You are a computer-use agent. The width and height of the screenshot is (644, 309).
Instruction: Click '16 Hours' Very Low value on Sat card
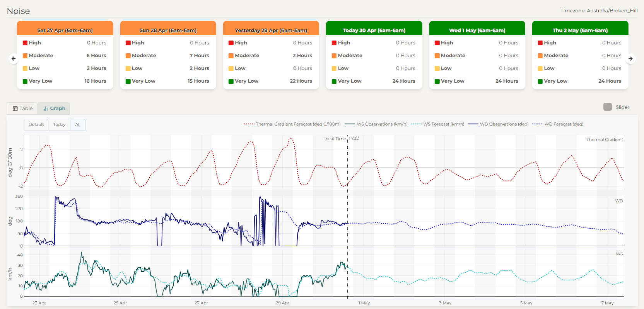(x=95, y=81)
